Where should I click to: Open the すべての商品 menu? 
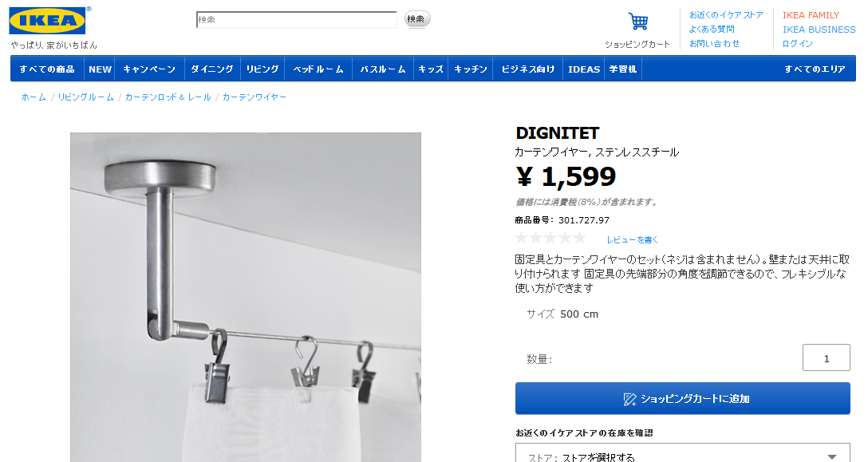[47, 69]
